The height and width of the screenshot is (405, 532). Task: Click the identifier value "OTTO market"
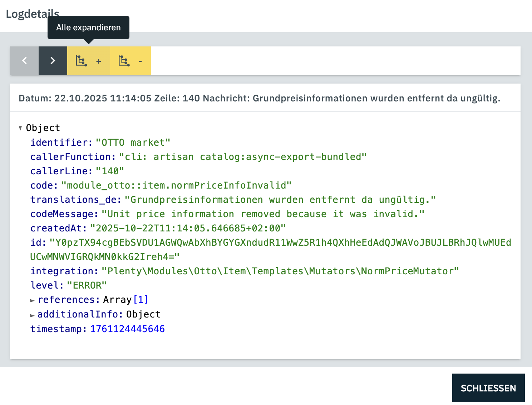[133, 142]
